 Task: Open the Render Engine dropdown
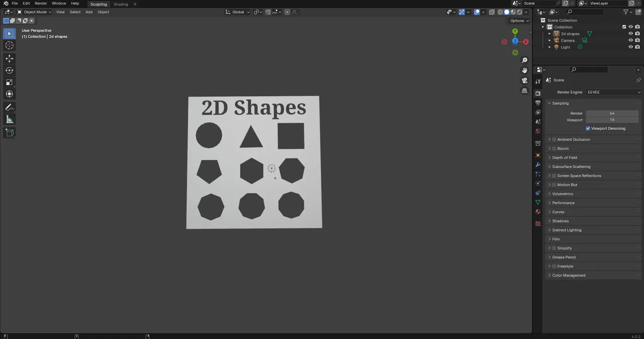tap(613, 92)
